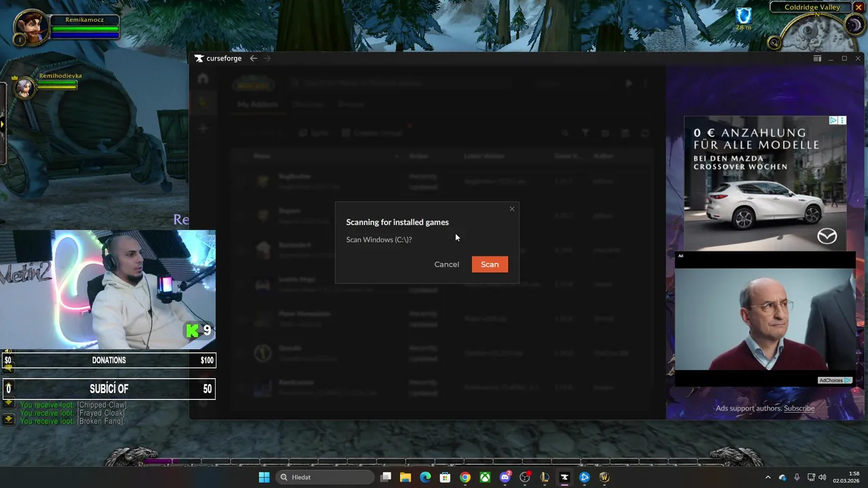This screenshot has height=488, width=868.
Task: Click the microphone tray icon
Action: [797, 477]
